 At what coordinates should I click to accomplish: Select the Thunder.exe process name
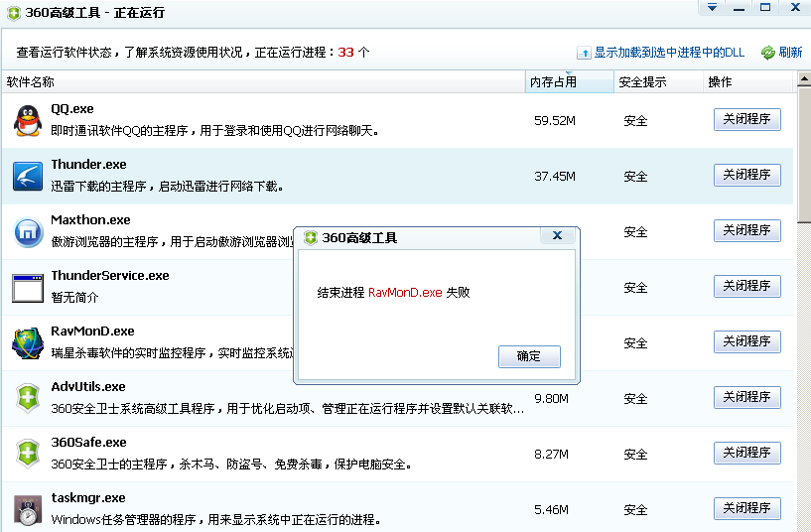[x=88, y=165]
